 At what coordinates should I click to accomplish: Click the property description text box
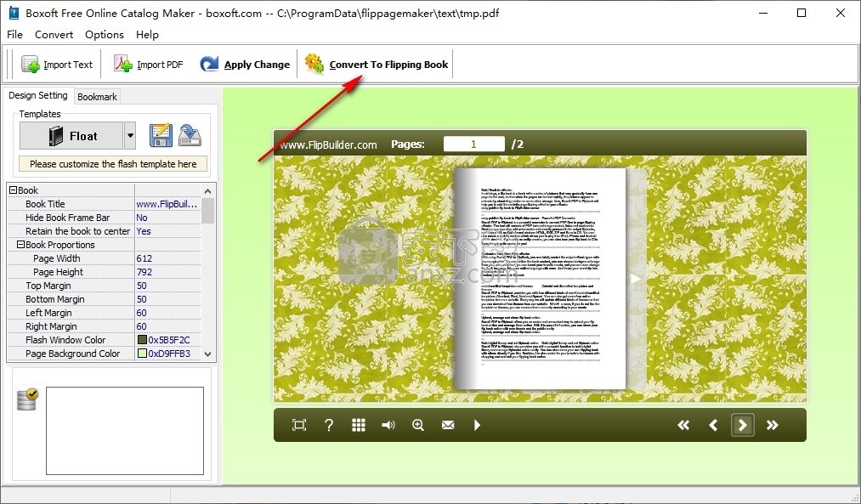pyautogui.click(x=125, y=430)
